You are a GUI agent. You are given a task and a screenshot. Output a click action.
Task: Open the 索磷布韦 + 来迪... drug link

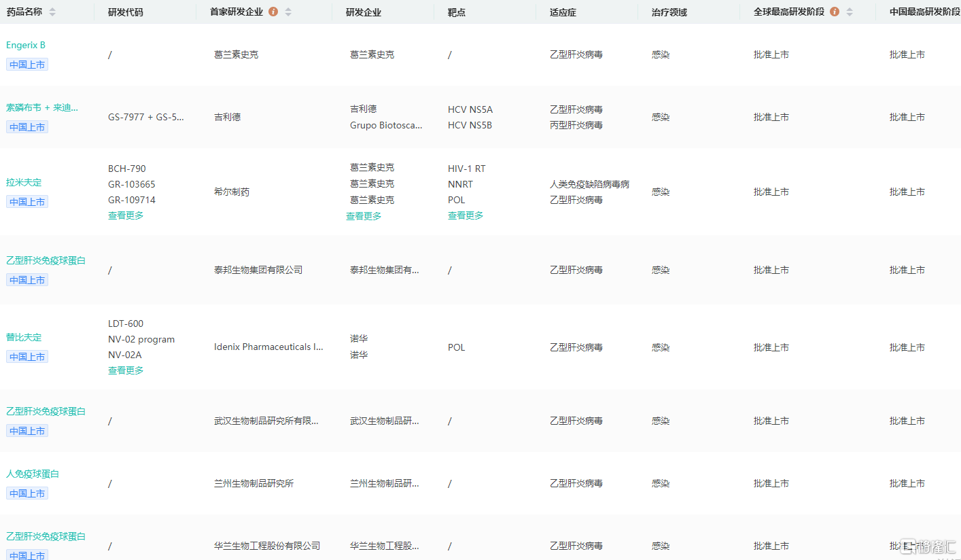[x=42, y=107]
